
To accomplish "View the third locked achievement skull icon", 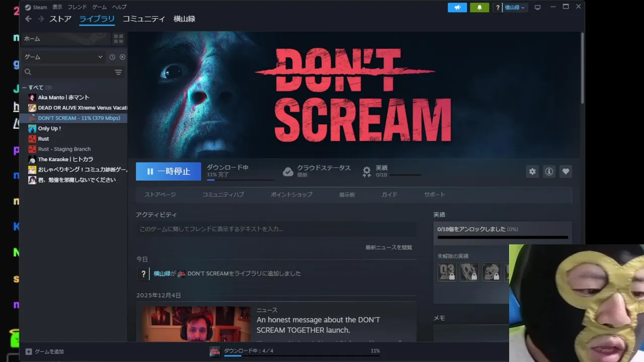I will tap(491, 271).
